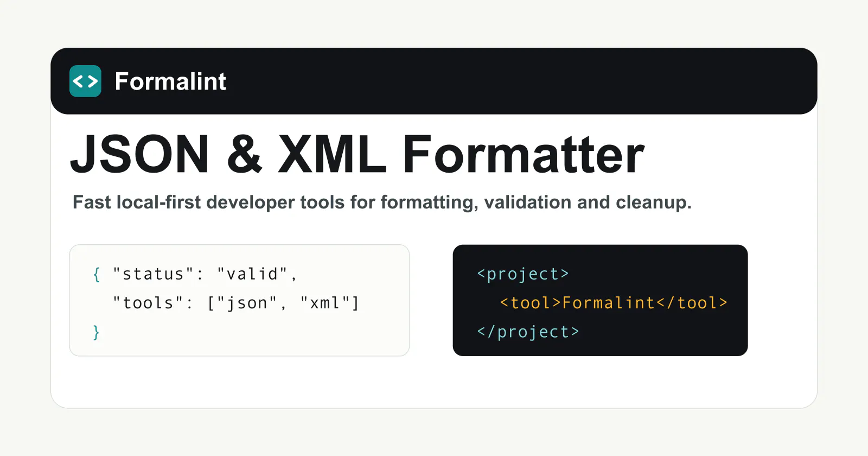This screenshot has height=456, width=868.
Task: Click the Formalint brand name
Action: 170,81
